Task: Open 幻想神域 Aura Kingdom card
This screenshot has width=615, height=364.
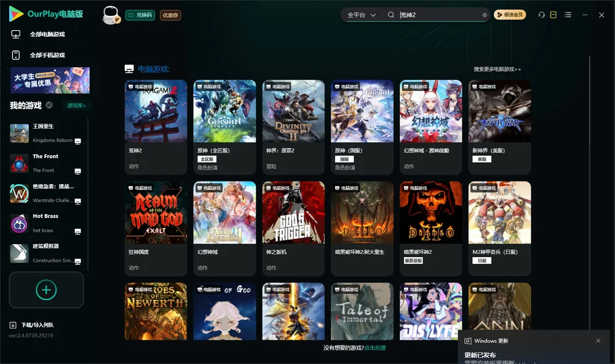Action: [x=224, y=229]
